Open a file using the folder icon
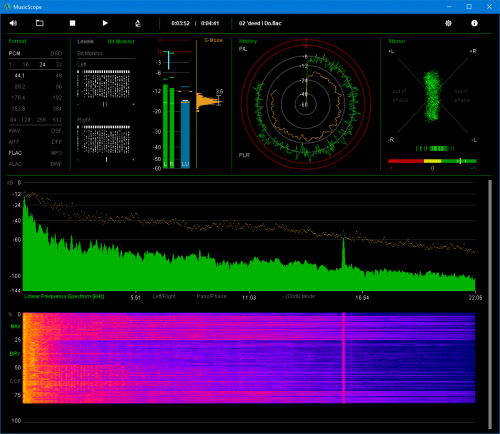The width and height of the screenshot is (500, 434). pos(40,23)
